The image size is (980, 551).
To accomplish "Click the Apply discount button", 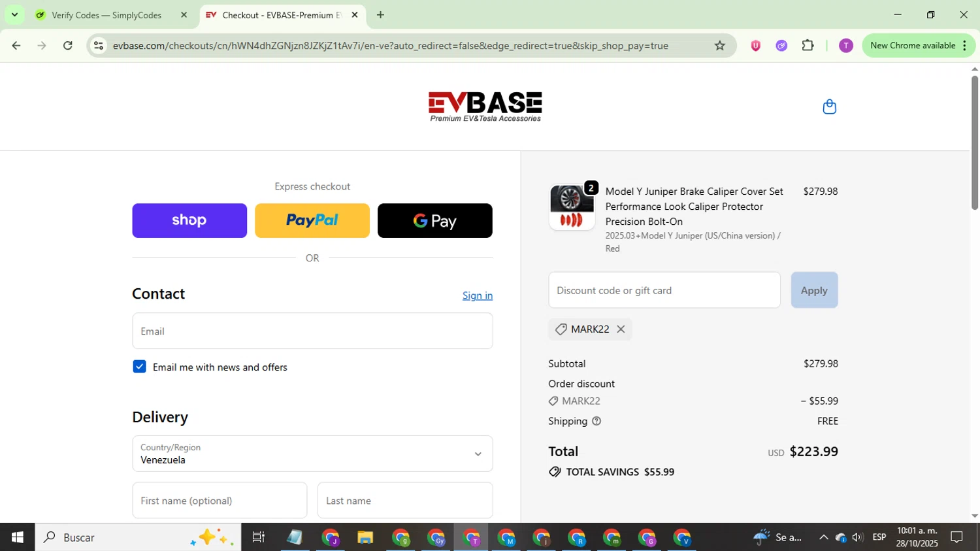I will (x=814, y=290).
